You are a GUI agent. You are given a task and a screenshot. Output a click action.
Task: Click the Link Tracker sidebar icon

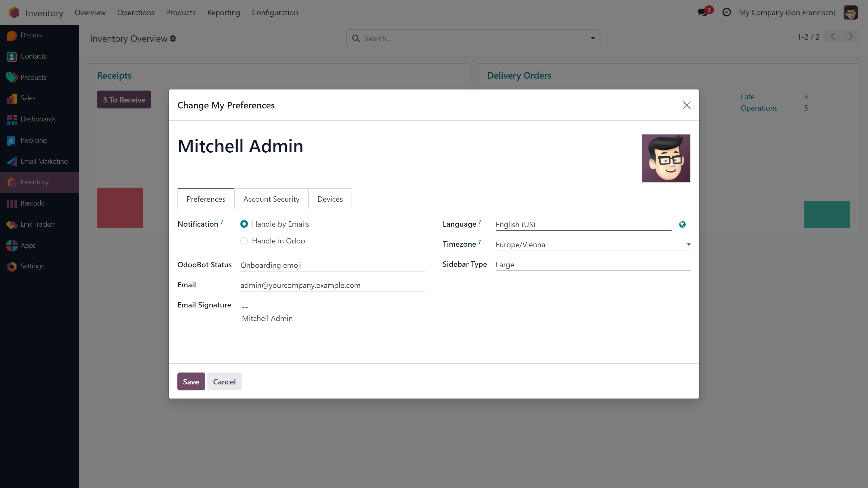(12, 225)
